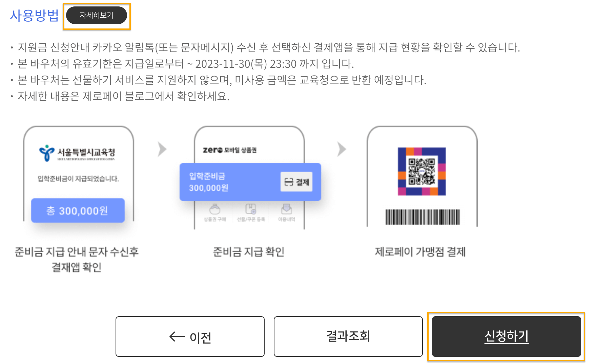
Task: Select the 입학준비금 300,000원 voucher card
Action: [250, 182]
